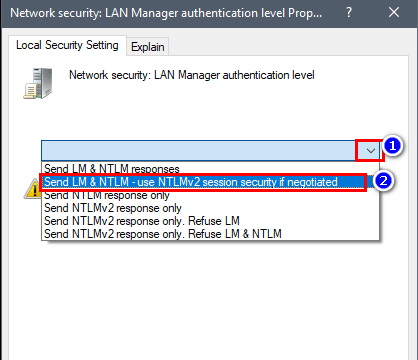
Task: Collapse the authentication level dropdown arrow
Action: (370, 151)
